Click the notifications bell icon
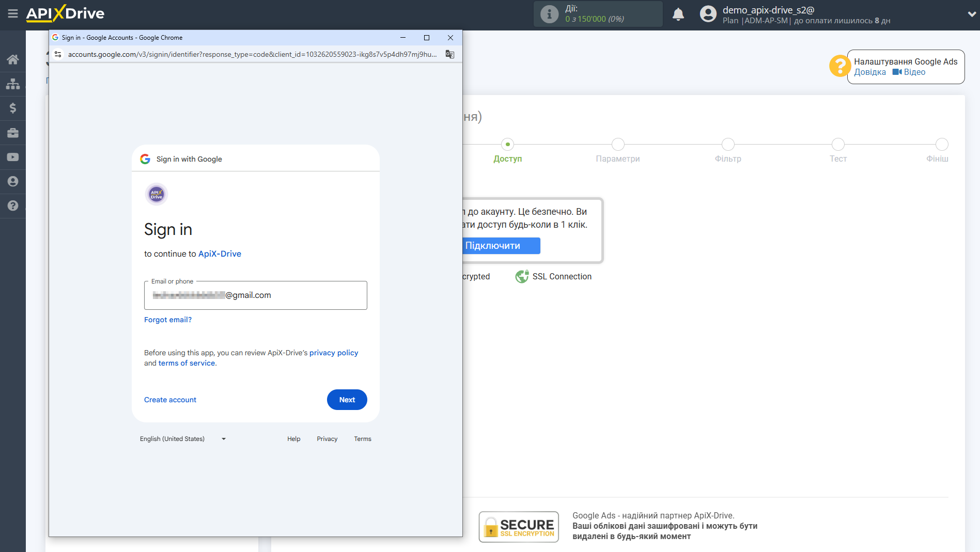Image resolution: width=980 pixels, height=552 pixels. click(678, 14)
